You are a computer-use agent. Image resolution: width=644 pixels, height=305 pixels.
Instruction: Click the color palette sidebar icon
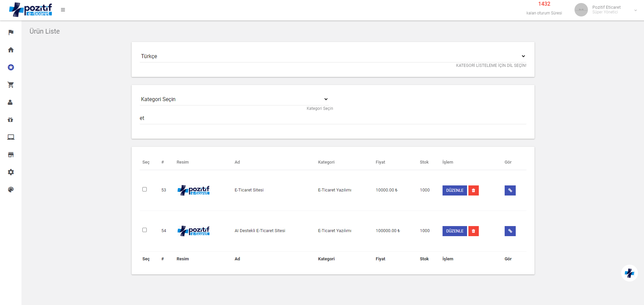11,189
